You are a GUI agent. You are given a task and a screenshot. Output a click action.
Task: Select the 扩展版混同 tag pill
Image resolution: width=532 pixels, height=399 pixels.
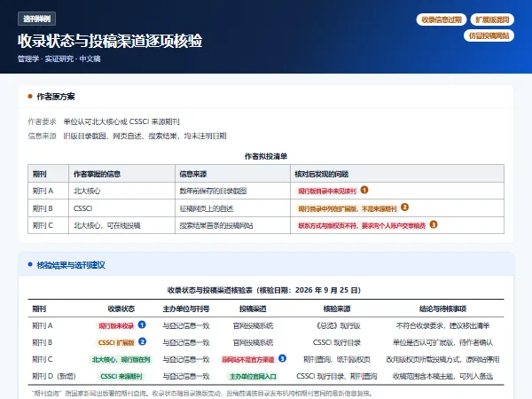pos(492,20)
